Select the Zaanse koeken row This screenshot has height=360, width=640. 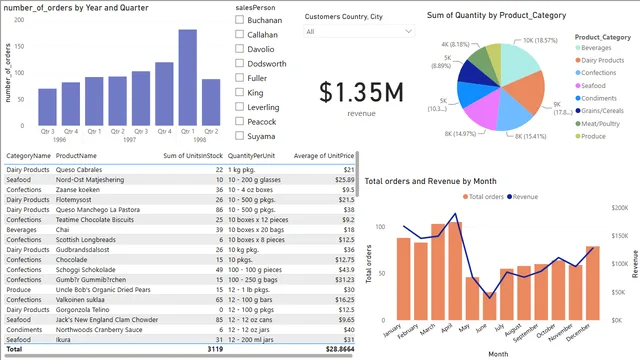click(180, 190)
